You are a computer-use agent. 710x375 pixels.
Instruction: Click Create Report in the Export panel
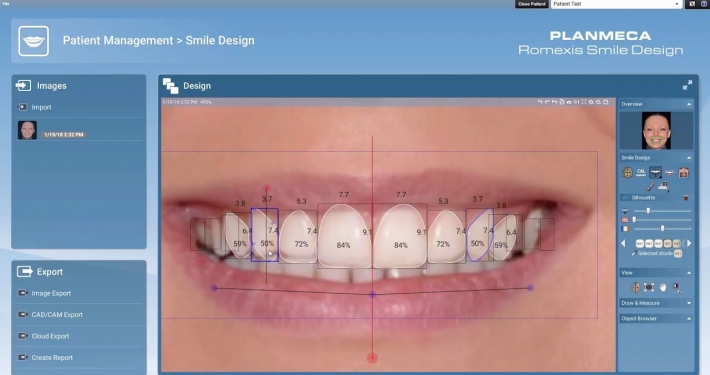click(x=52, y=357)
